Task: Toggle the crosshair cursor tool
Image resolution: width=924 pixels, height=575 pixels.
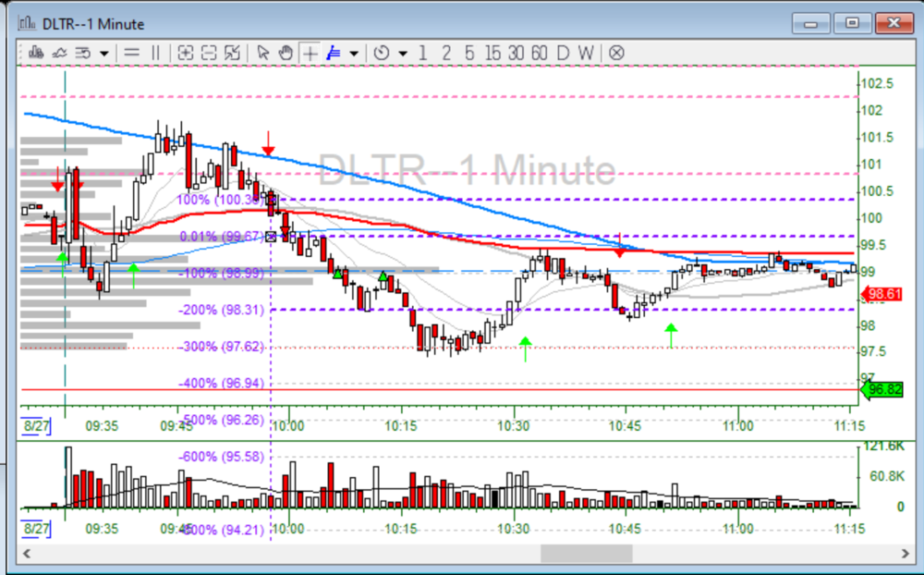Action: 310,53
